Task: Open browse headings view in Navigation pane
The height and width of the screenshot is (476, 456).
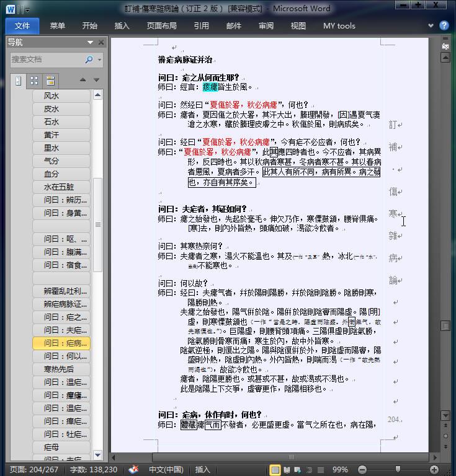Action: [19, 81]
